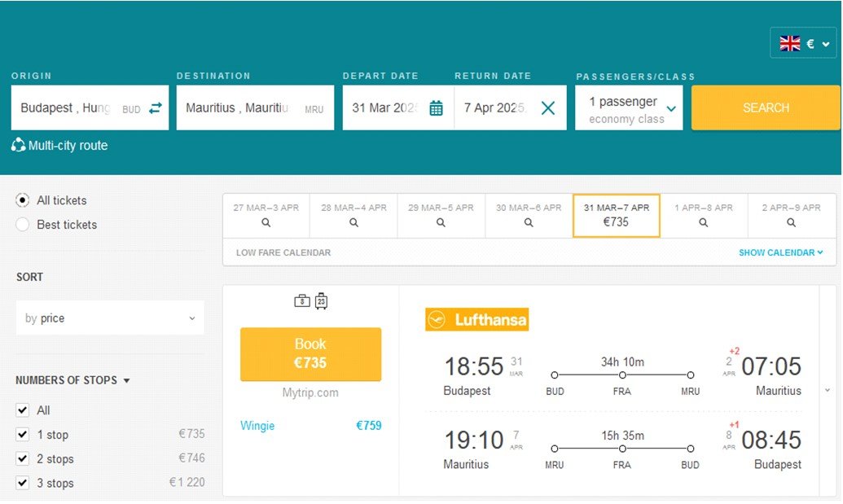The height and width of the screenshot is (504, 843).
Task: Uncheck the All stops checkbox
Action: tap(23, 410)
